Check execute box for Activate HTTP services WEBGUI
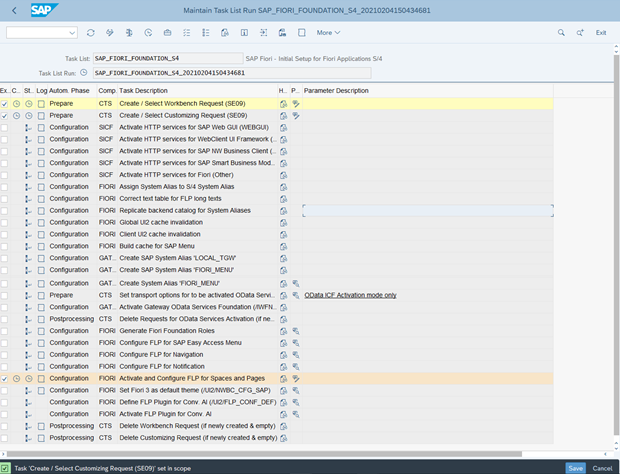Screen dimensions: 620x475 (4, 127)
